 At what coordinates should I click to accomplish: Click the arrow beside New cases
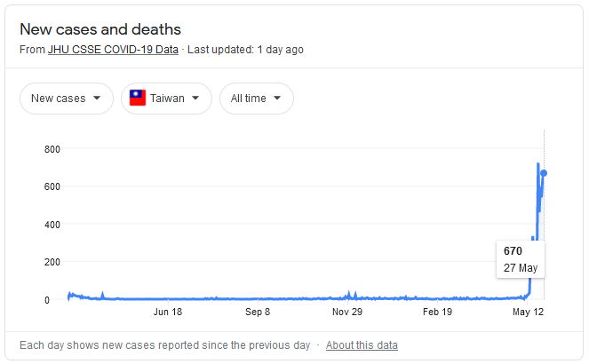[x=97, y=98]
